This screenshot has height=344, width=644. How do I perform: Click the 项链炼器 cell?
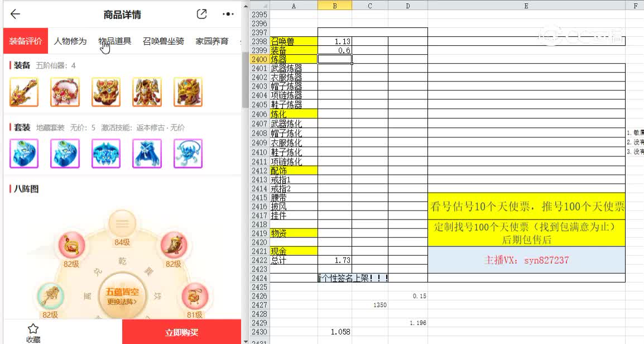tap(294, 95)
